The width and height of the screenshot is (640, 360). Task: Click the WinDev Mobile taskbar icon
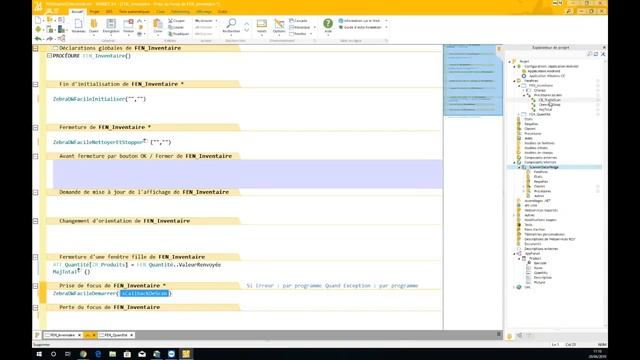(186, 354)
